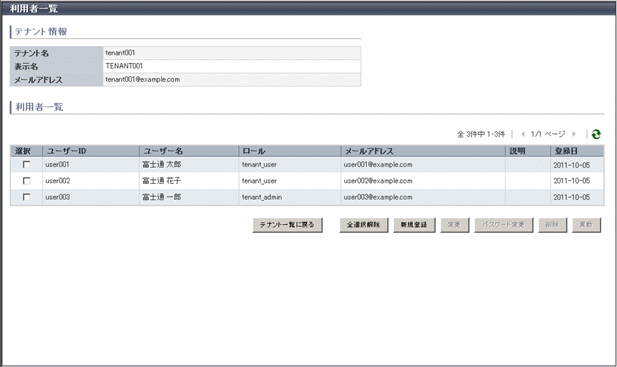Click the 登録日 column header

[x=577, y=151]
